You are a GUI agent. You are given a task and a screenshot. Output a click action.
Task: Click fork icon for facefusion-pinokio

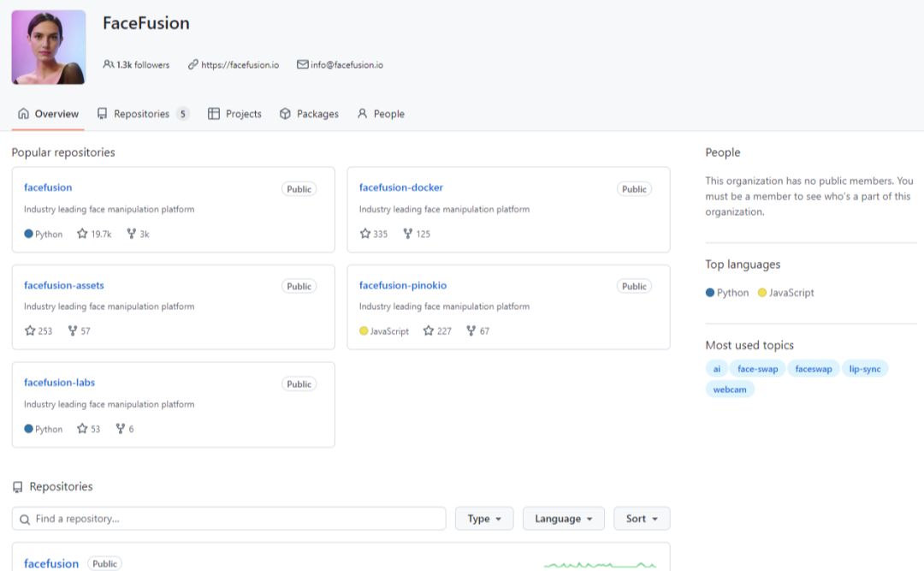(x=471, y=331)
